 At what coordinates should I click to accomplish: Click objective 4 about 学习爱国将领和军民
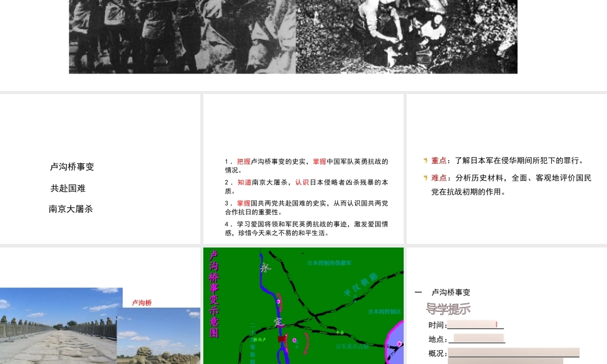[306, 228]
